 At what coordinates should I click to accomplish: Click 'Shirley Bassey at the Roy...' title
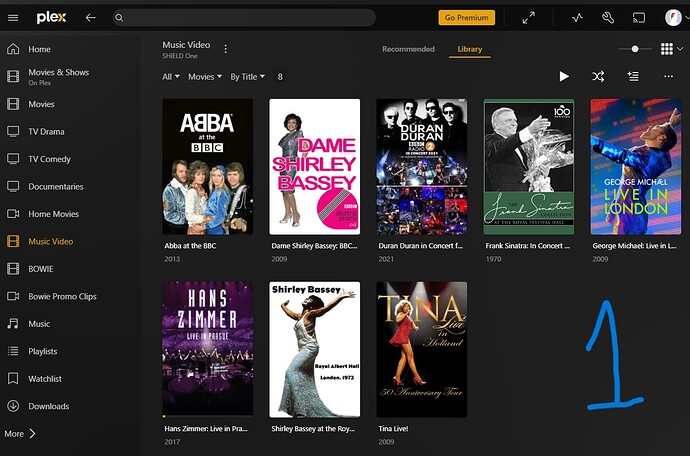[x=313, y=429]
